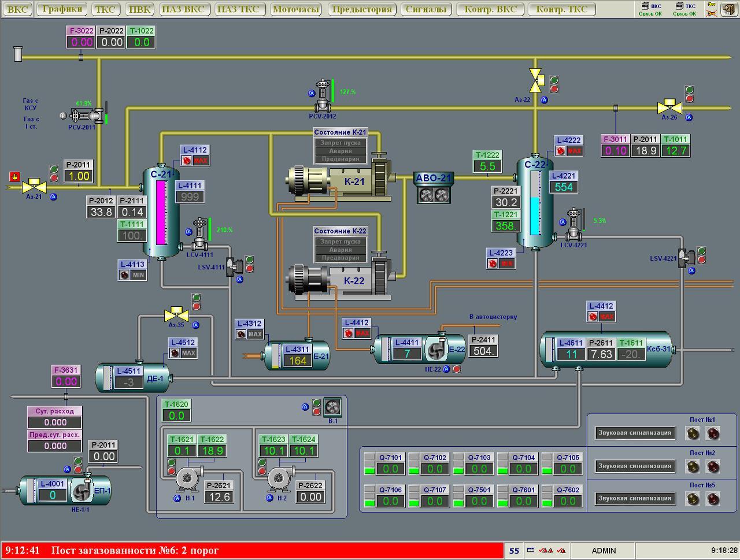The height and width of the screenshot is (560, 740).
Task: Select control valve PCV-2012
Action: (323, 97)
